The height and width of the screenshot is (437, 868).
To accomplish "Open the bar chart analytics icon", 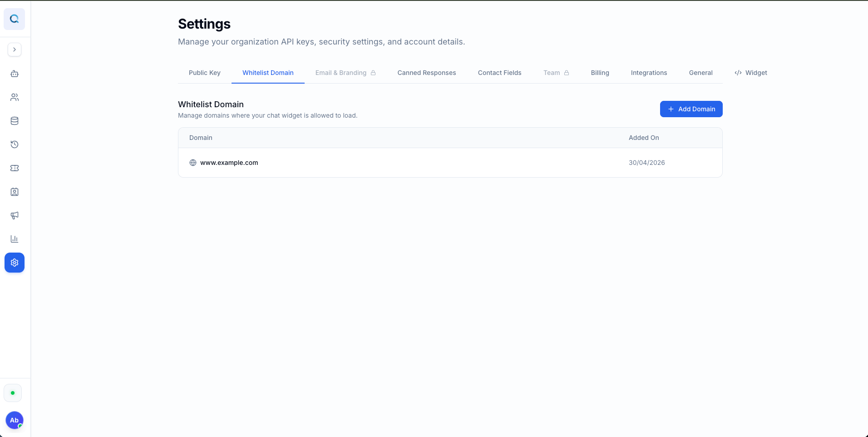I will 15,239.
